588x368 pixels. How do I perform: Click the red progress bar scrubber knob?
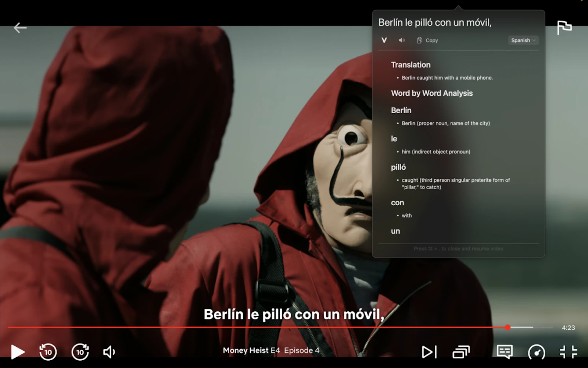(508, 327)
